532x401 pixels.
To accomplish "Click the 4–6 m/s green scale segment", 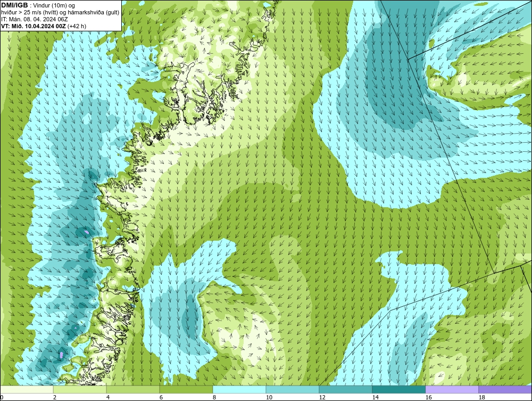I will tap(133, 389).
